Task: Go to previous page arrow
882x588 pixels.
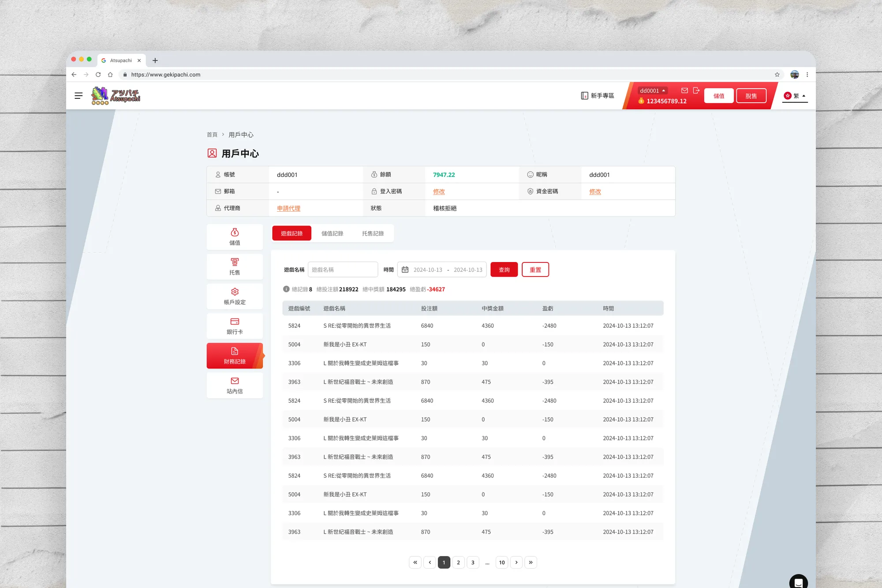Action: click(x=430, y=562)
